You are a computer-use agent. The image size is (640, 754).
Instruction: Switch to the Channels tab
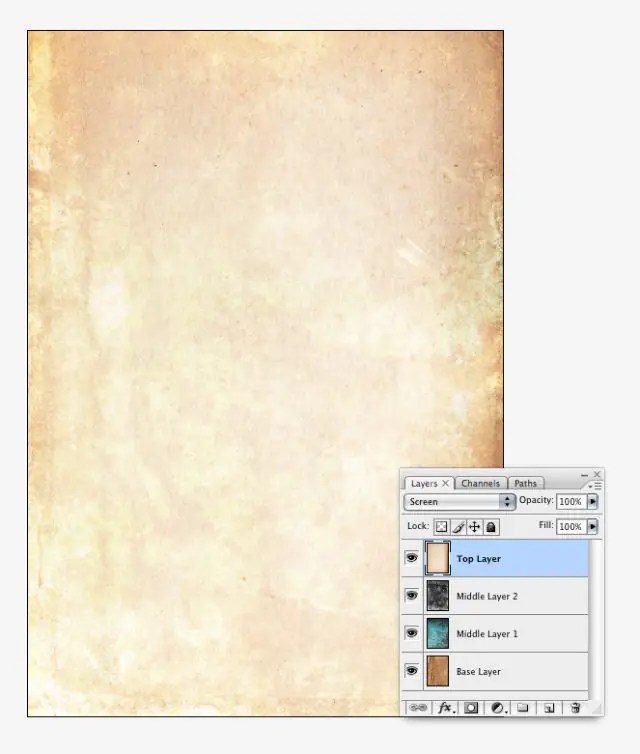[x=480, y=483]
